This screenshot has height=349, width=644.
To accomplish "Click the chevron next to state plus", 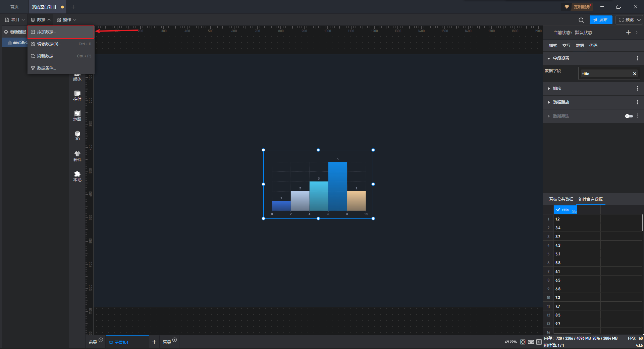I will (x=637, y=33).
